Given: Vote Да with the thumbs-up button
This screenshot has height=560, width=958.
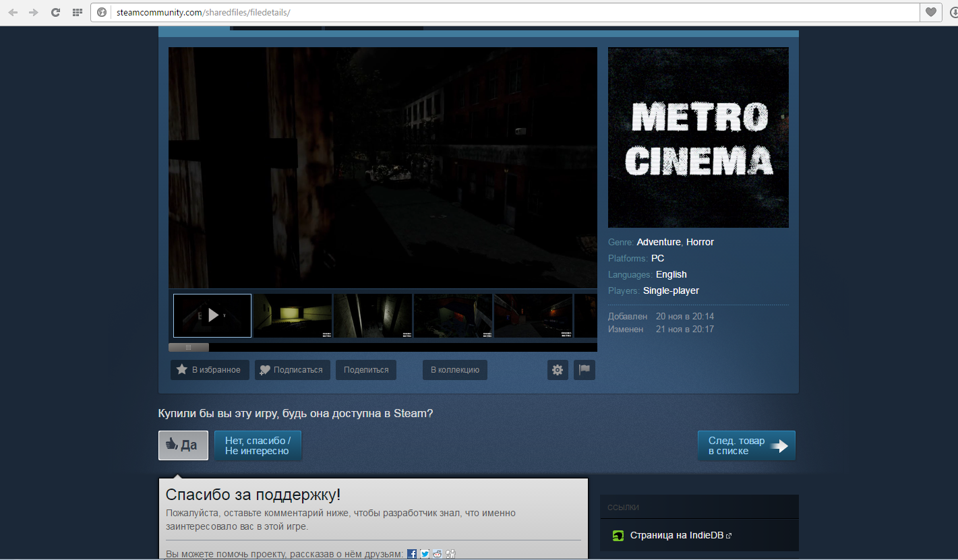Looking at the screenshot, I should point(183,445).
